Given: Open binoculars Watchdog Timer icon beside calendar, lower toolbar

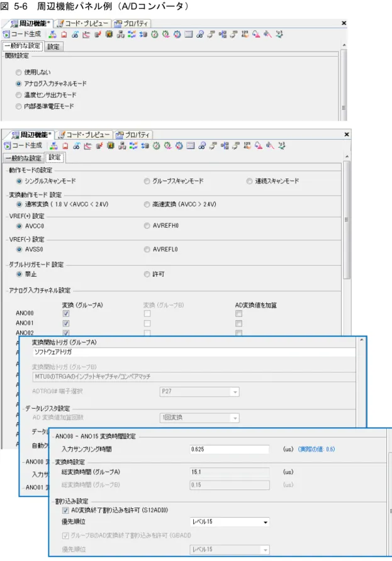Looking at the screenshot, I should pyautogui.click(x=201, y=146).
